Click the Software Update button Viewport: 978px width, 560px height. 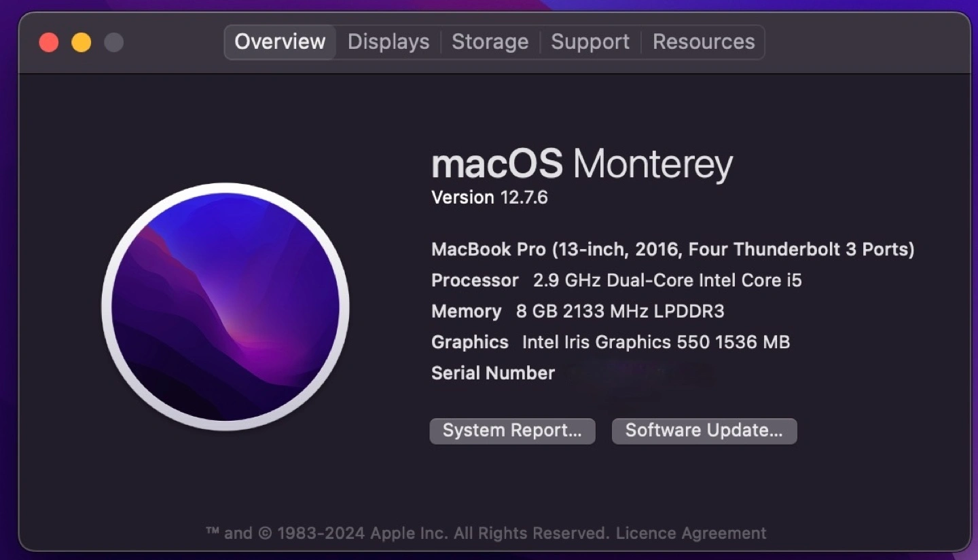(x=704, y=431)
